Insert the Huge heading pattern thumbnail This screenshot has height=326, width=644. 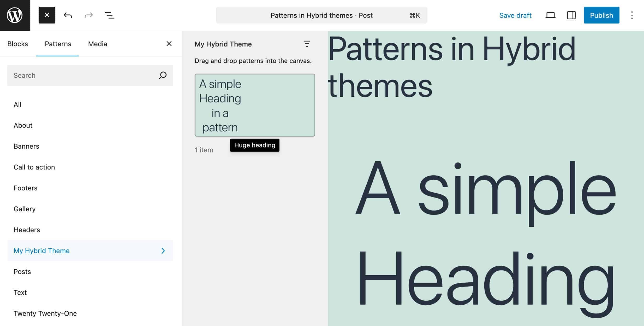click(x=255, y=105)
